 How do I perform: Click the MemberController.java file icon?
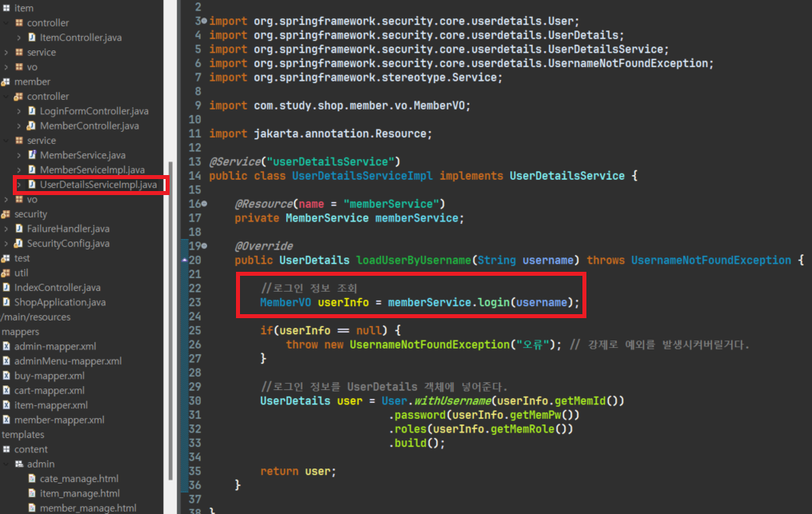pyautogui.click(x=31, y=126)
